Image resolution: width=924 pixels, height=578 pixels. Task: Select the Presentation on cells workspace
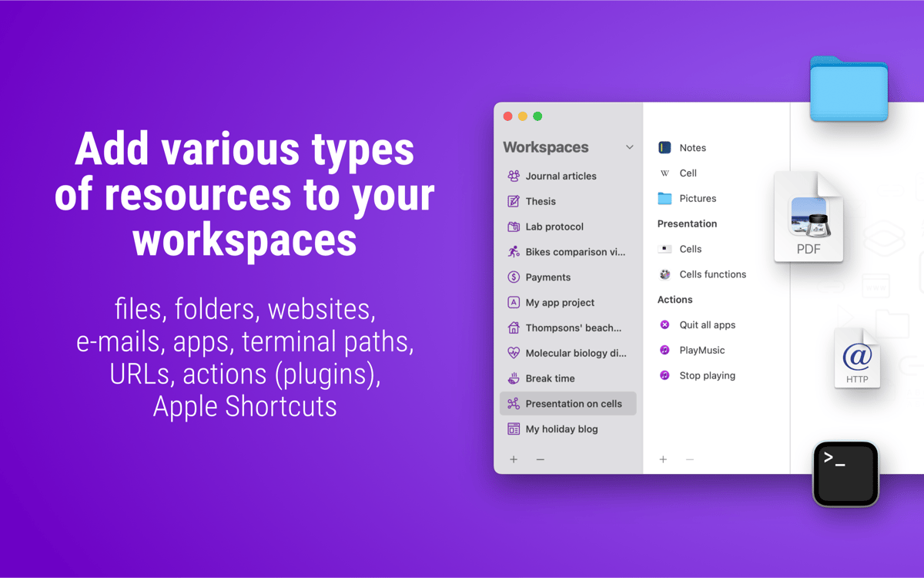(573, 404)
